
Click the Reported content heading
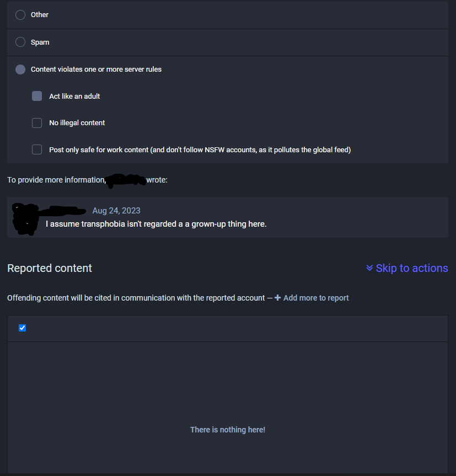[50, 268]
